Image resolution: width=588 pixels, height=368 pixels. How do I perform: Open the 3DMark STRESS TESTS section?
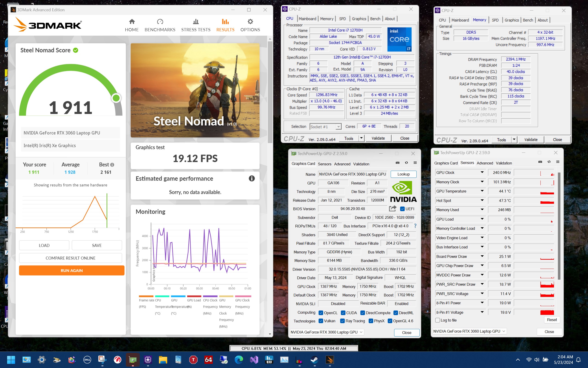click(x=196, y=25)
